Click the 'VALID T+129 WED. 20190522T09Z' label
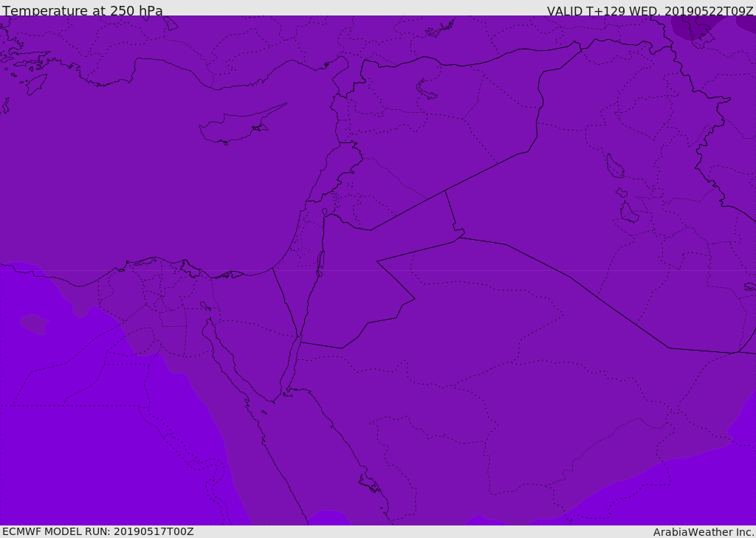The height and width of the screenshot is (538, 756). click(650, 11)
